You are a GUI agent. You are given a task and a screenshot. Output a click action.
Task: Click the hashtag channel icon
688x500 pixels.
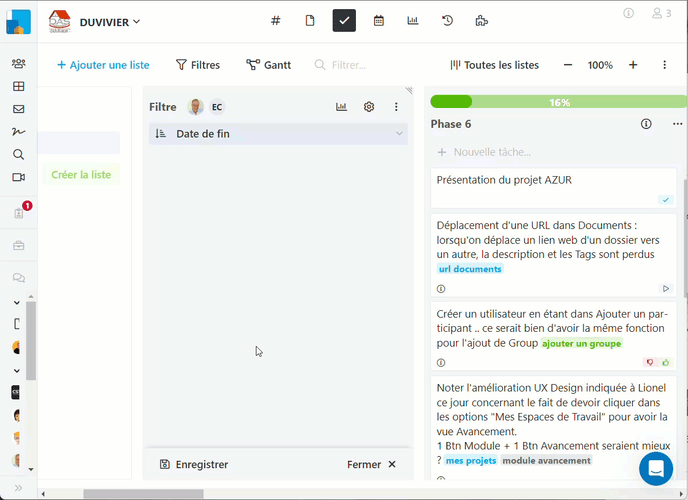coord(276,20)
